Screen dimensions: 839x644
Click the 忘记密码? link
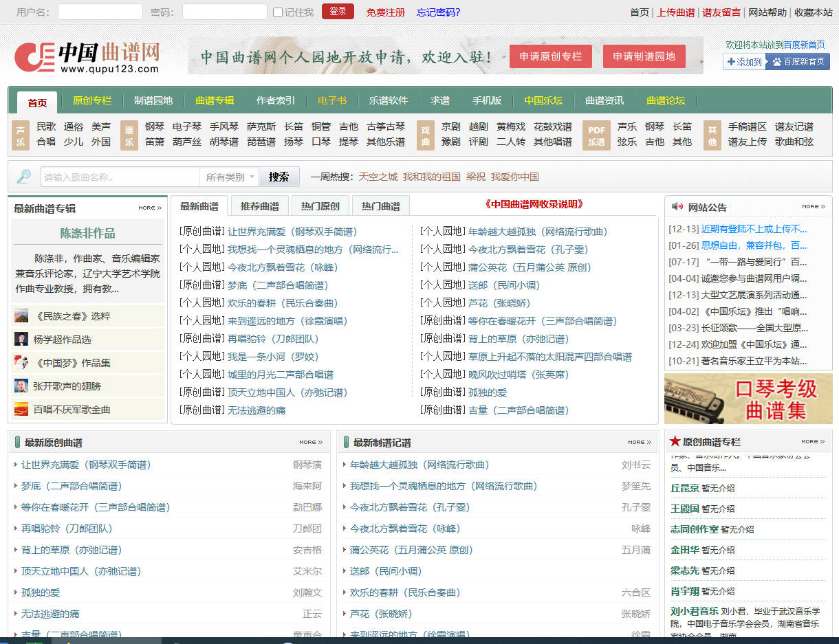[438, 12]
